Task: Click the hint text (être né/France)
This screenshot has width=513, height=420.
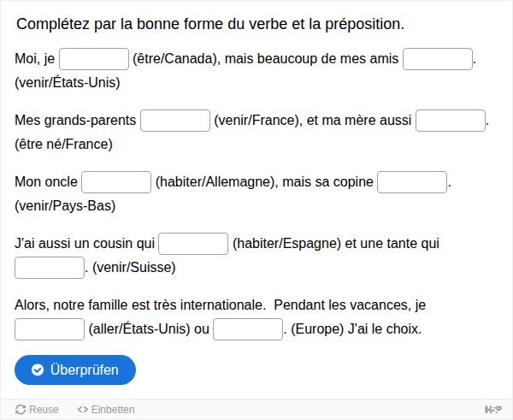Action: pos(63,145)
